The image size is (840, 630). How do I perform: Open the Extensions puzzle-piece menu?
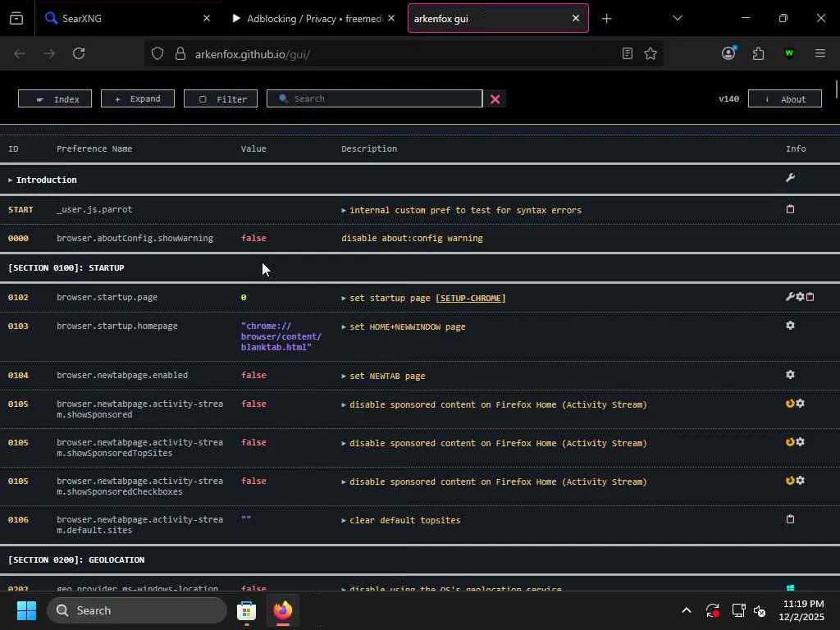[758, 53]
